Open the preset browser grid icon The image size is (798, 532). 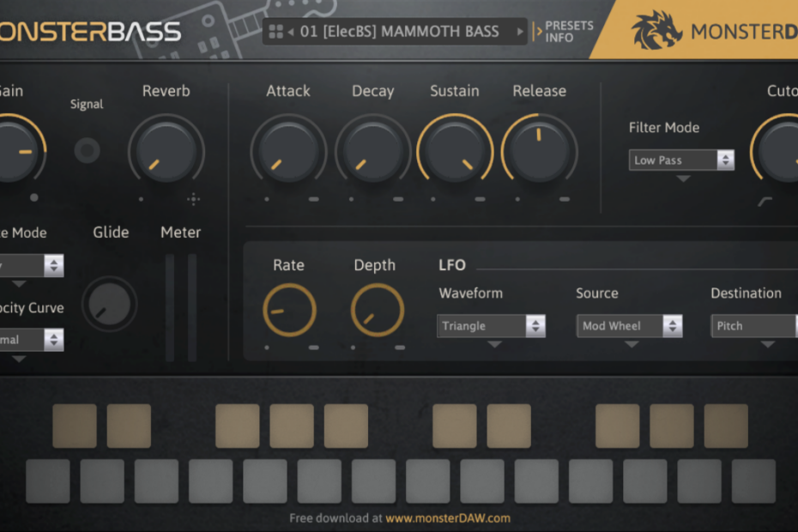point(275,32)
